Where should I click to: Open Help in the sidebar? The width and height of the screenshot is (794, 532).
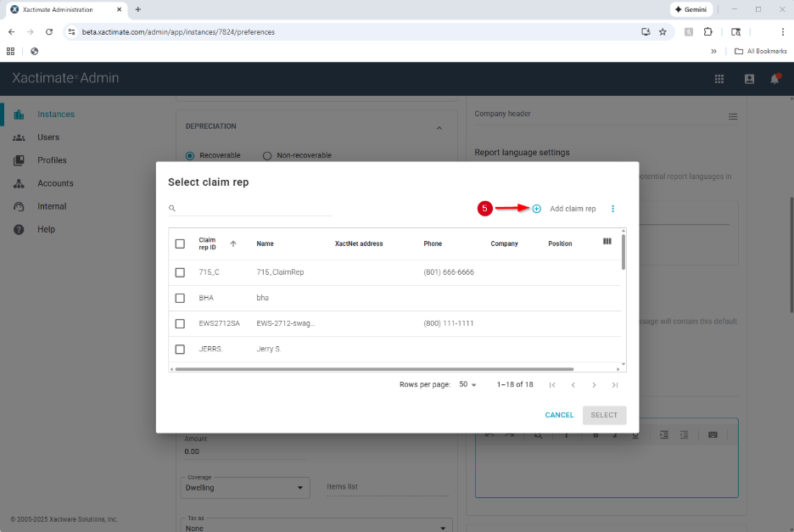[46, 230]
